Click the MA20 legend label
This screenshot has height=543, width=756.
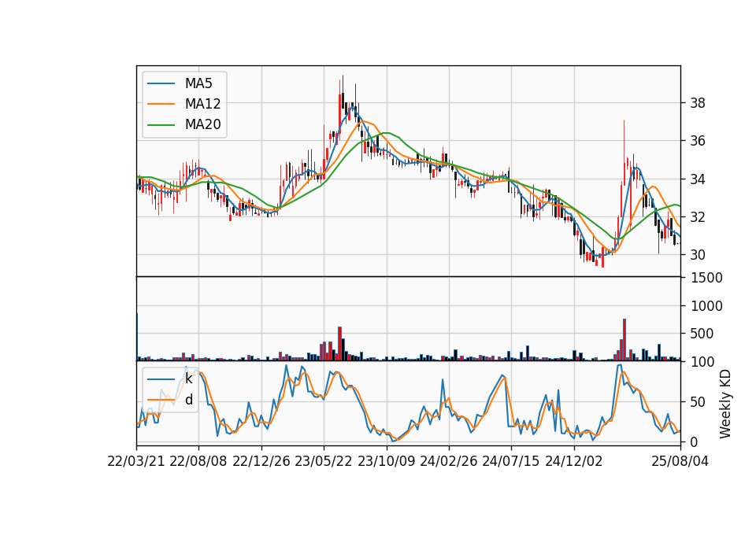click(x=202, y=124)
